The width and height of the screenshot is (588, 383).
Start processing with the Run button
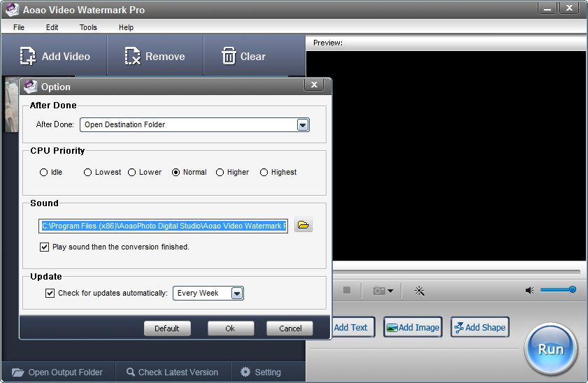pyautogui.click(x=551, y=349)
